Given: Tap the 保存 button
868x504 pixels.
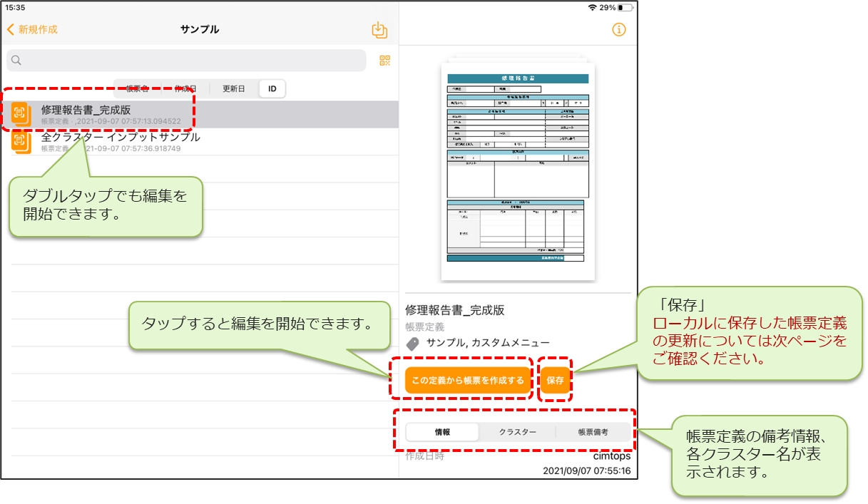Looking at the screenshot, I should (556, 380).
